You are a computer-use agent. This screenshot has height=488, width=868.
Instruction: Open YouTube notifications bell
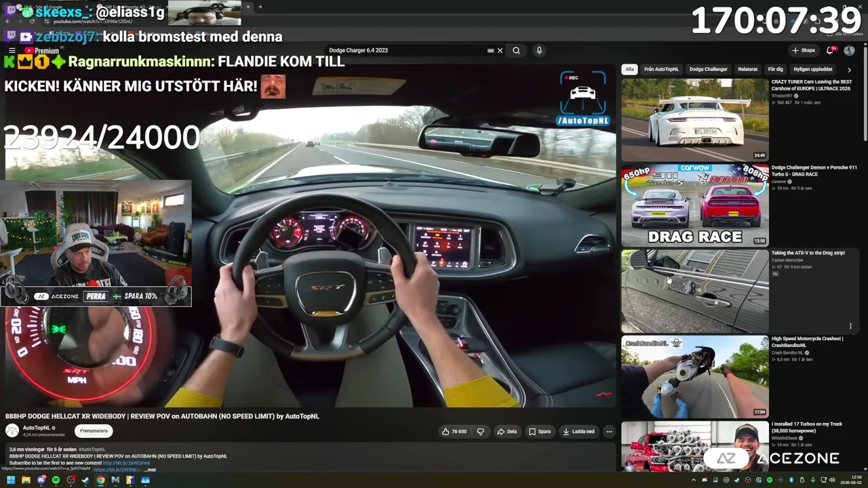pos(830,51)
